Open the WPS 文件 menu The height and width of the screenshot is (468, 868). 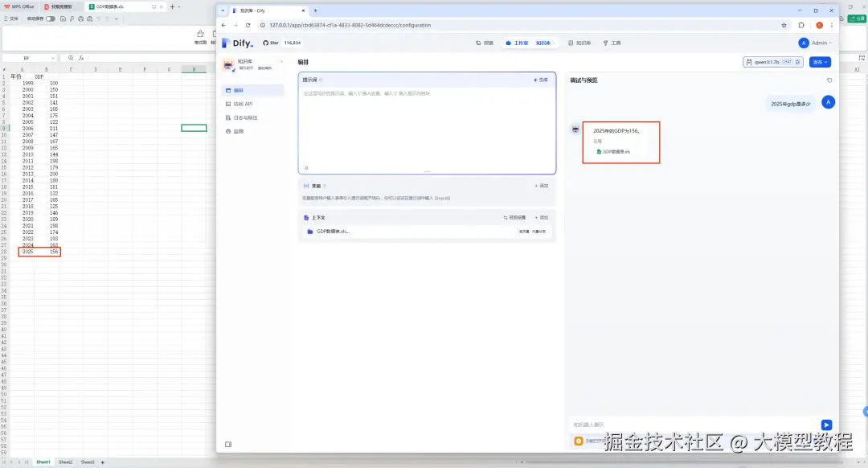tap(11, 18)
